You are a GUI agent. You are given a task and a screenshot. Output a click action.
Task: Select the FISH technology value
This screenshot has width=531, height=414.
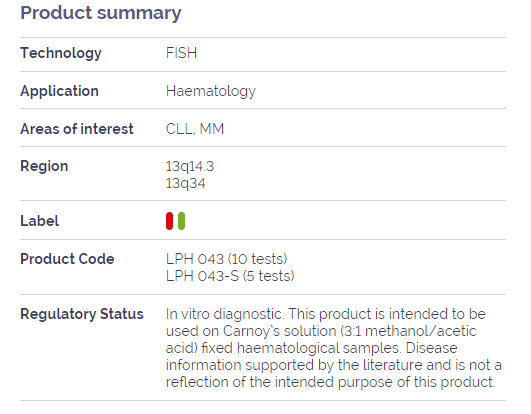pyautogui.click(x=181, y=53)
